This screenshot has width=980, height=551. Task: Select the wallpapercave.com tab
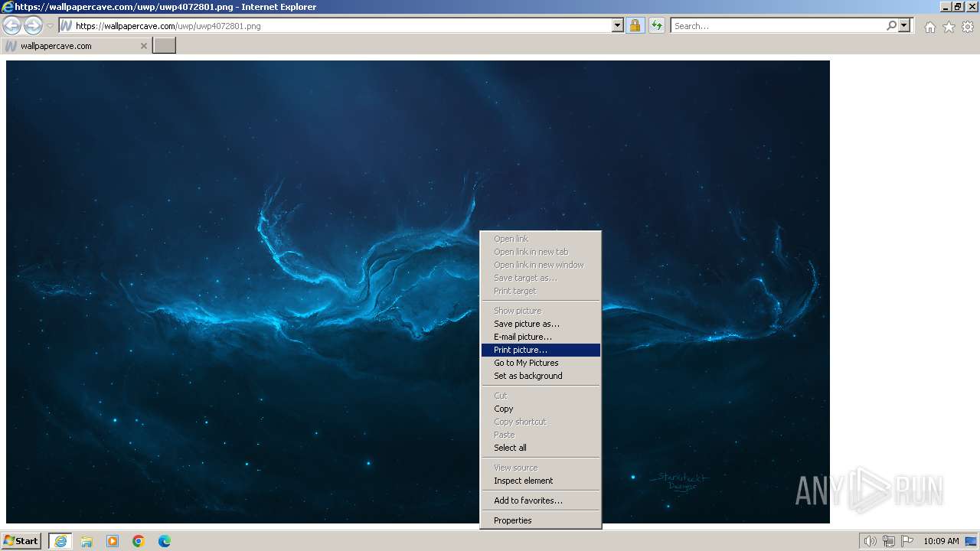tap(76, 46)
